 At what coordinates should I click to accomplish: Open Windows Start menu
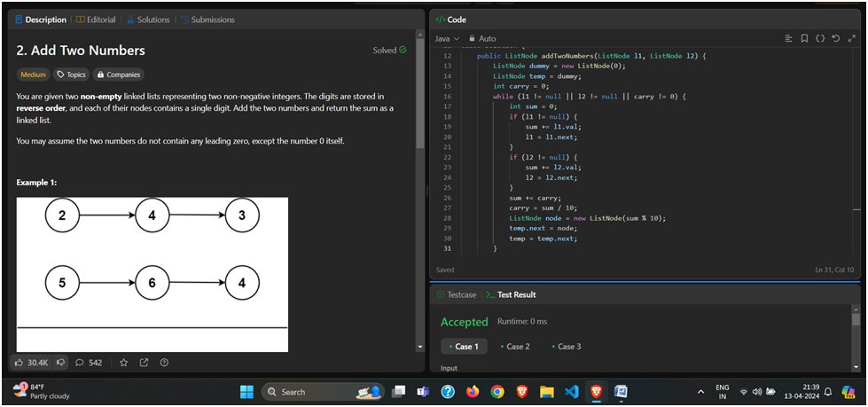[246, 392]
